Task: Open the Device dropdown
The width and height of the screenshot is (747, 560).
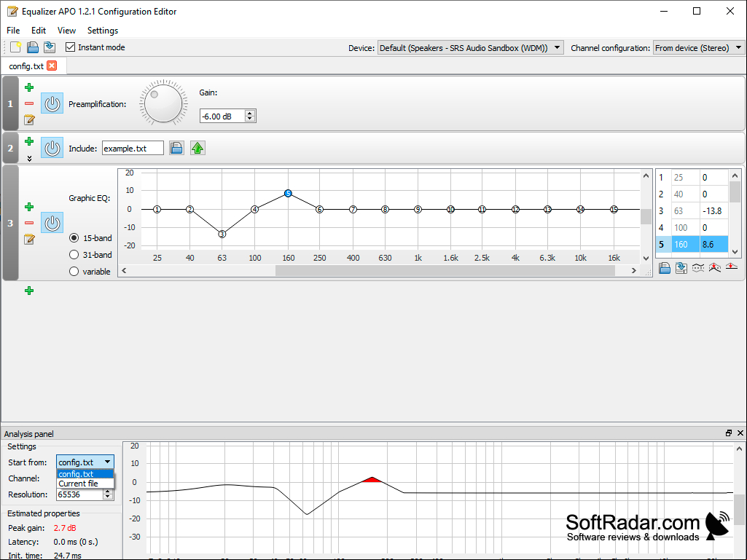Action: (x=470, y=47)
